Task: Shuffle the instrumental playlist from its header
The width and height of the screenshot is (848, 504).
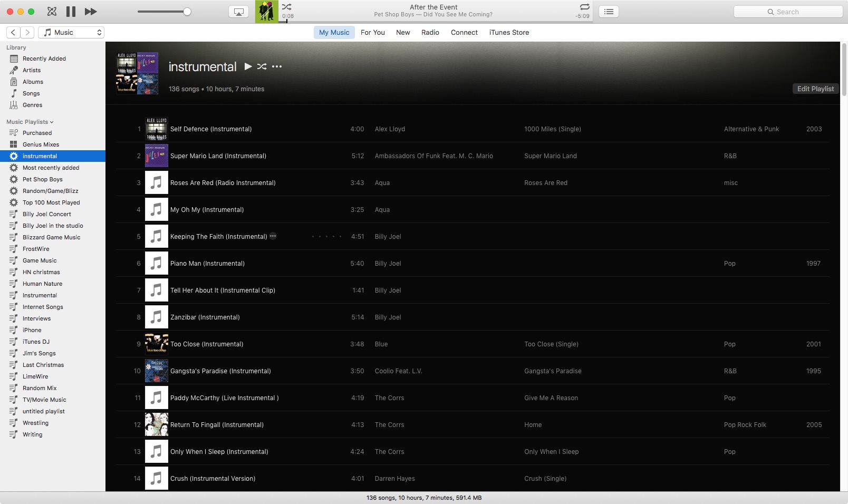Action: [x=262, y=66]
